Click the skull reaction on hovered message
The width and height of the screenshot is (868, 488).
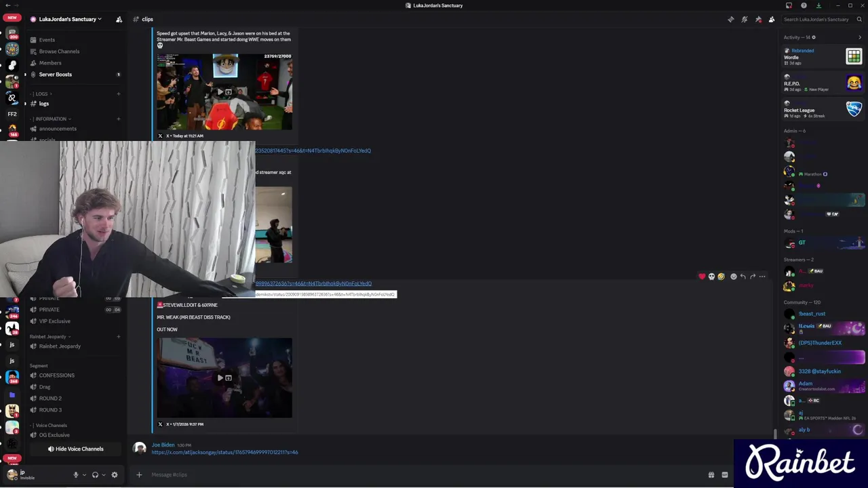[x=711, y=277]
